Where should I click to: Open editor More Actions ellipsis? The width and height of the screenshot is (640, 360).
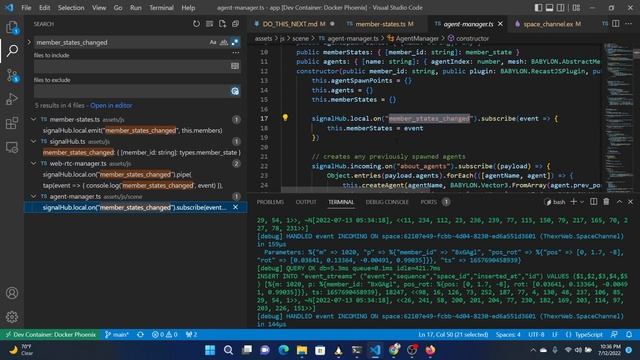629,24
